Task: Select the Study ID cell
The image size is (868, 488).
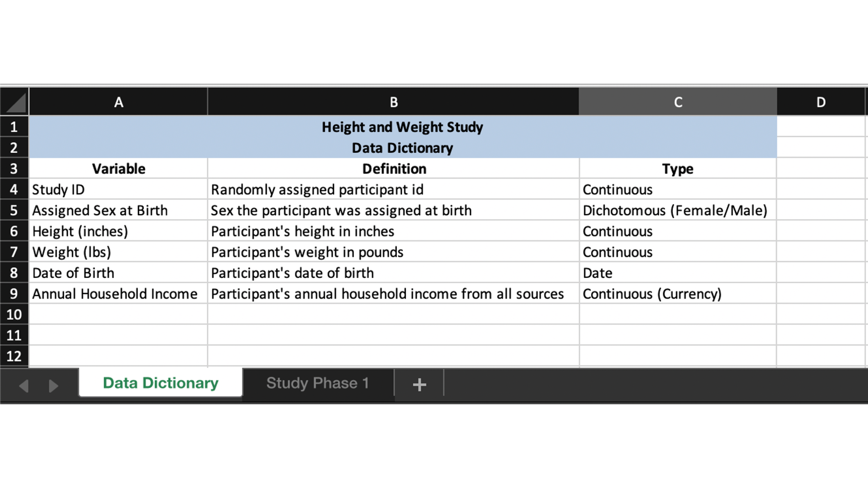Action: pos(119,189)
